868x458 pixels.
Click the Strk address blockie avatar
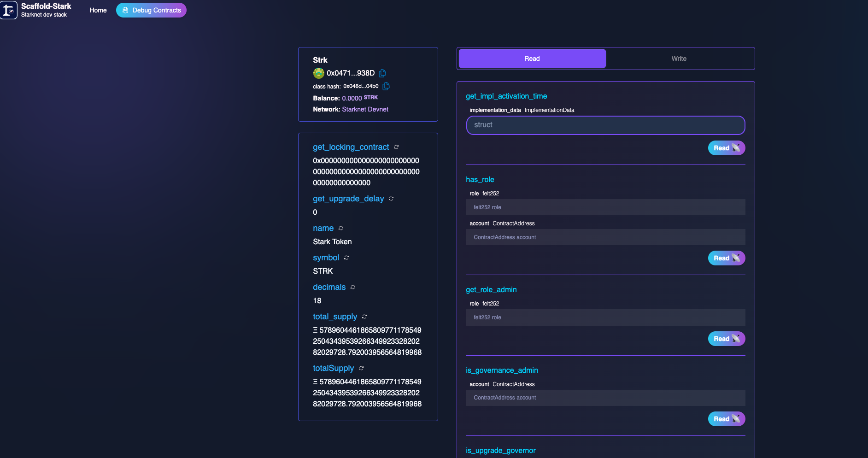pyautogui.click(x=318, y=73)
